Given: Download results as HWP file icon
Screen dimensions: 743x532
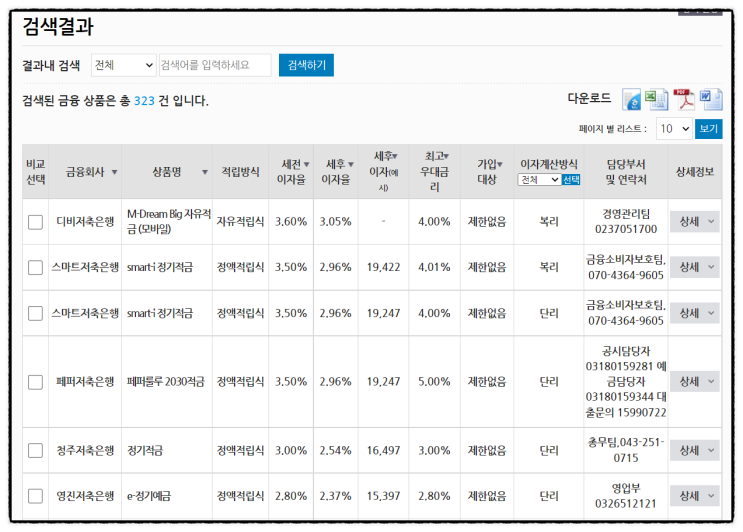Looking at the screenshot, I should tap(631, 100).
